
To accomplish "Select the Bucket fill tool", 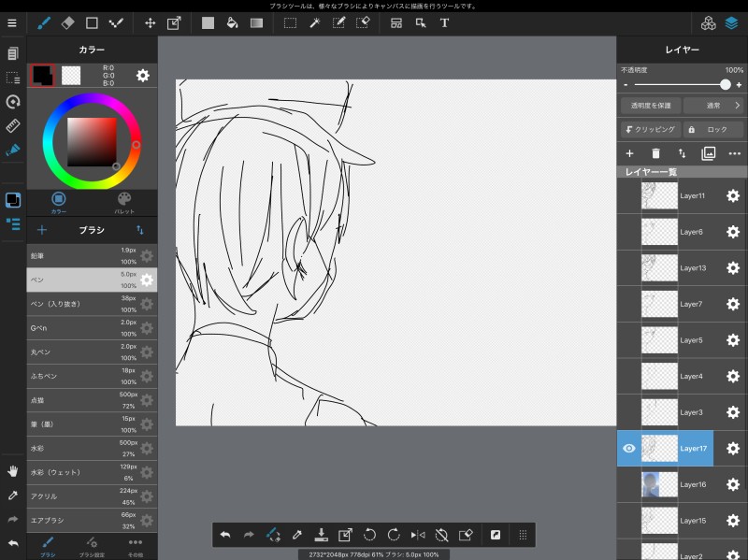I will [232, 23].
